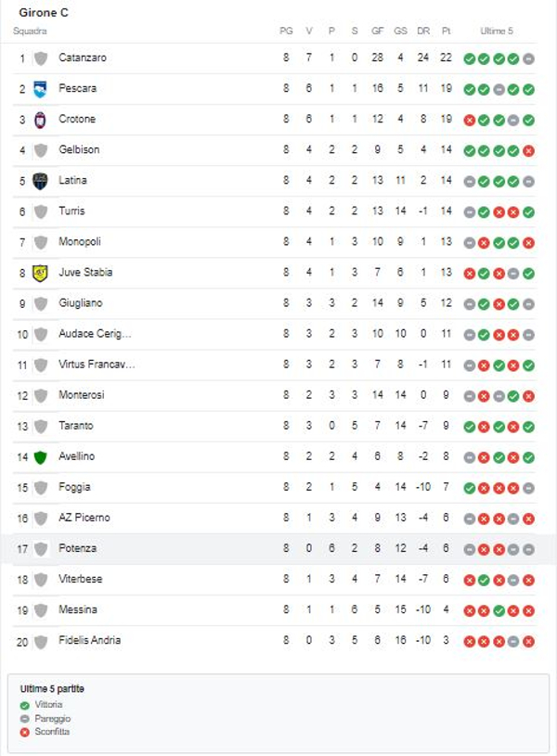Click the Girone C title

click(x=43, y=13)
